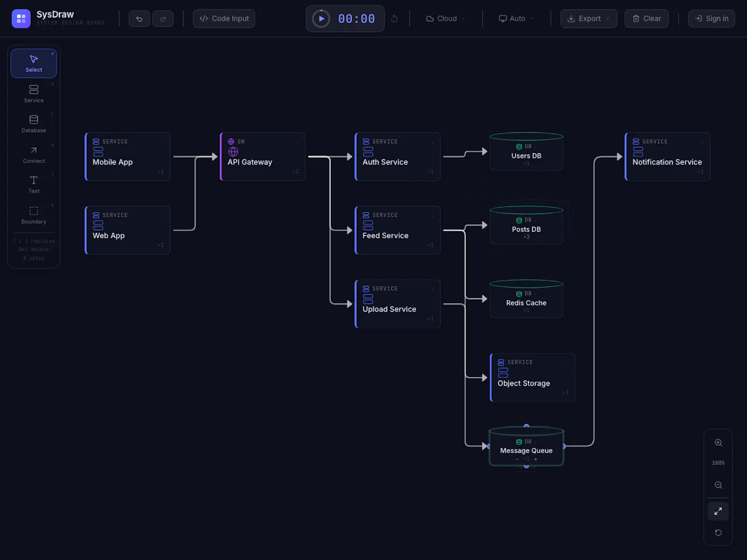This screenshot has width=747, height=560.
Task: Select the Mobile App service node
Action: [127, 156]
